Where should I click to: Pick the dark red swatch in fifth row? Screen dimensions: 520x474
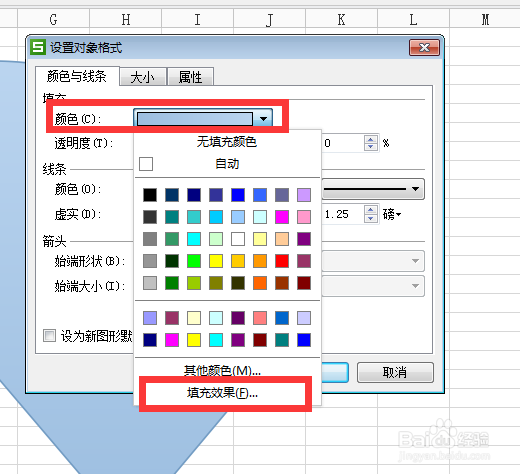(304, 283)
